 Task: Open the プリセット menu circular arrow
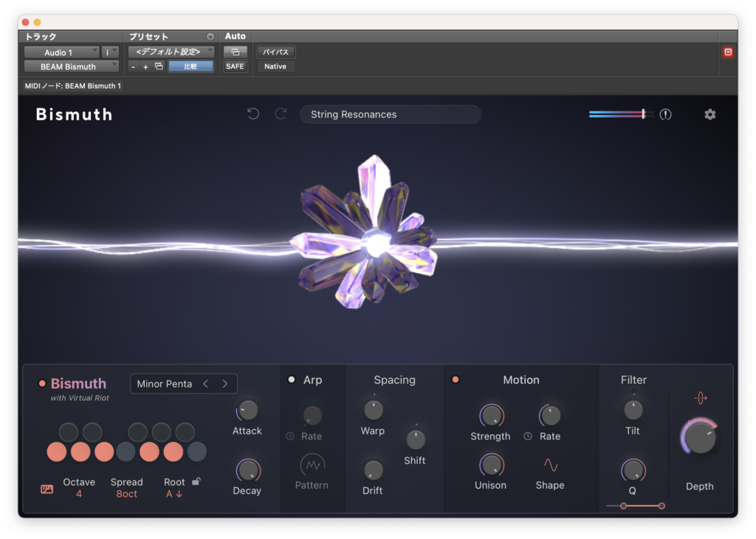coord(210,37)
